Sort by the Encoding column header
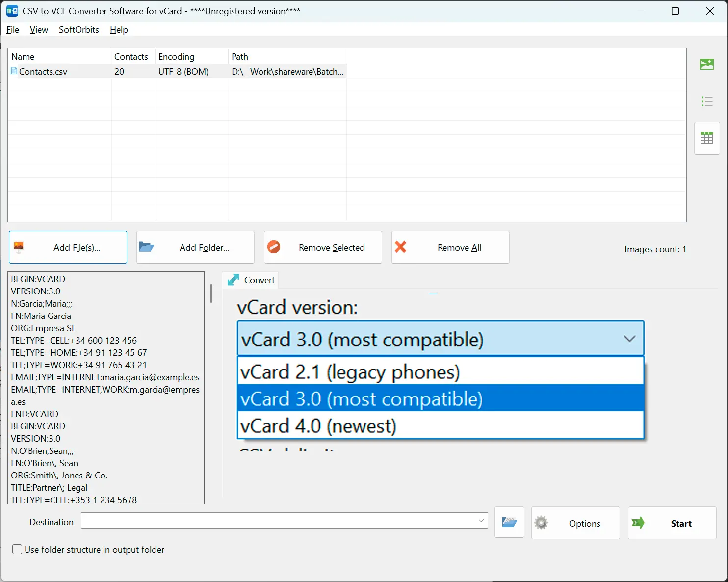728x582 pixels. (192, 56)
